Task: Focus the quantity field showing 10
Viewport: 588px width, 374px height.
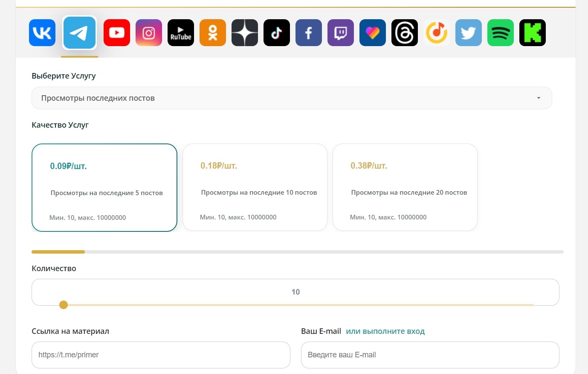Action: click(x=295, y=292)
